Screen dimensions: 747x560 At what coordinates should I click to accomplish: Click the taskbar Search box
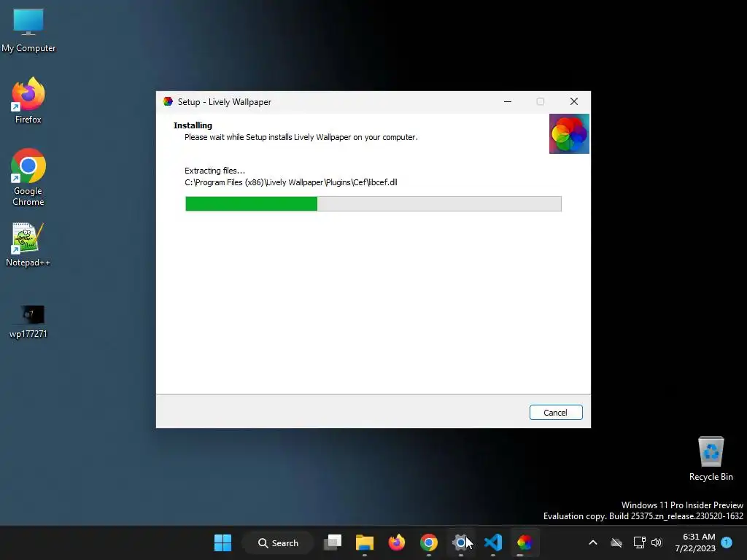pyautogui.click(x=278, y=542)
